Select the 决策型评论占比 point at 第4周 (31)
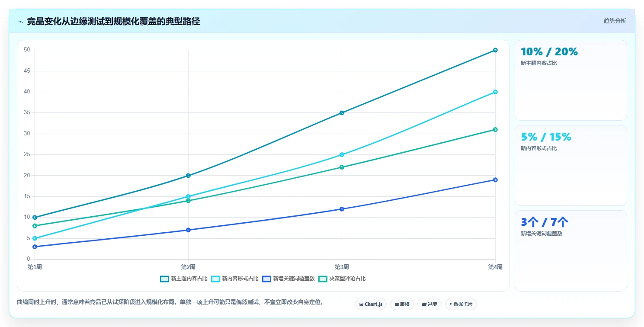Screen dimensions: 644x327 point(495,130)
